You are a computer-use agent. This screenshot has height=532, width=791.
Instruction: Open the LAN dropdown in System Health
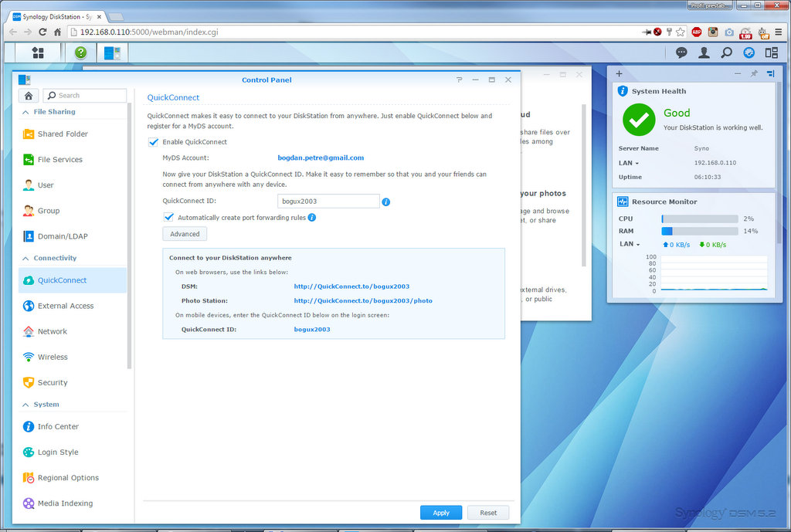[629, 163]
